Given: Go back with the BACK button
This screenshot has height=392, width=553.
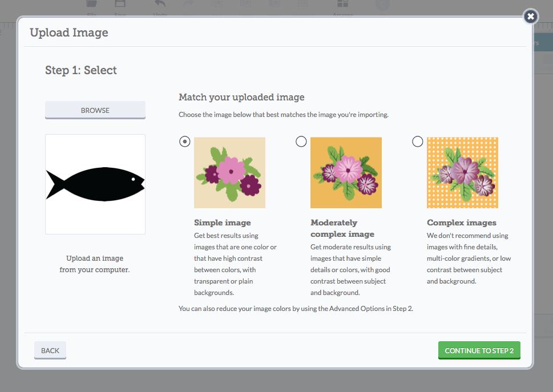Looking at the screenshot, I should [50, 350].
